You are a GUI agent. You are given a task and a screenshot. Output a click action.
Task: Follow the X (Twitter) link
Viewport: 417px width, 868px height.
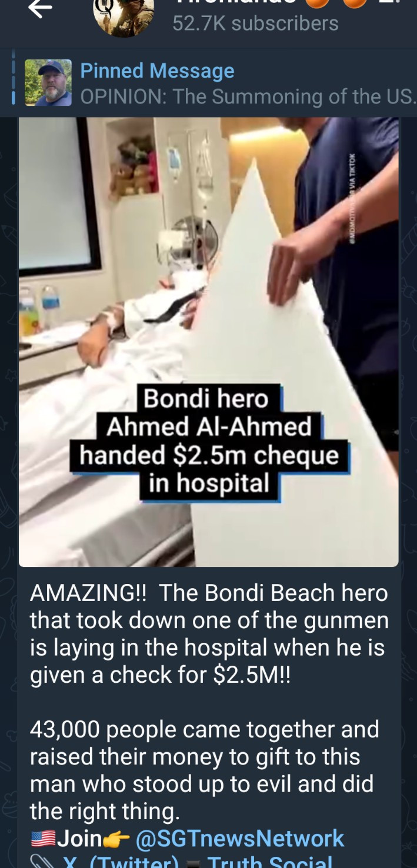(121, 862)
